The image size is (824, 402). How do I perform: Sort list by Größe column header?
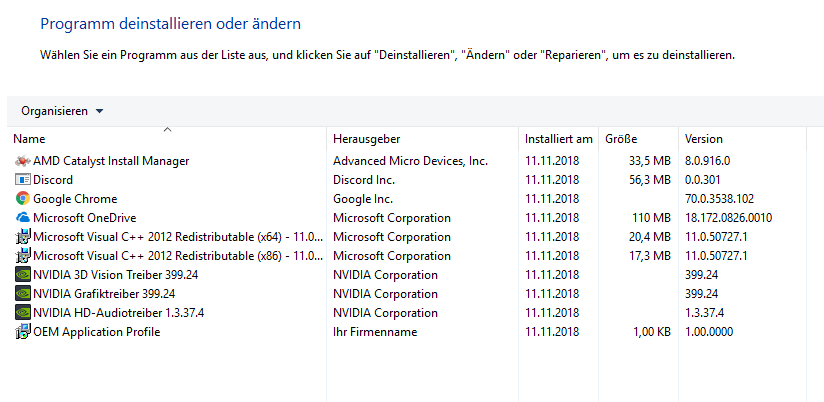[x=621, y=139]
